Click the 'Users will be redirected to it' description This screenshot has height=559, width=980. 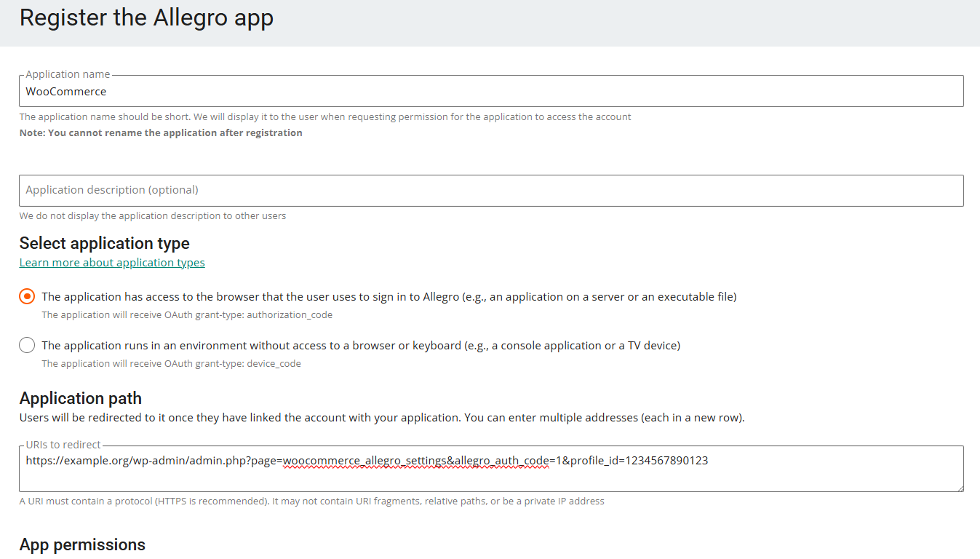[382, 418]
